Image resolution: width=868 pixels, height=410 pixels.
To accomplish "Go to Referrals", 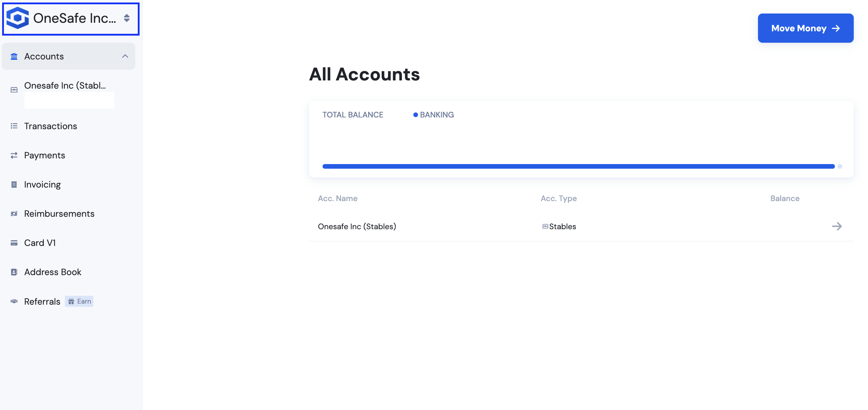I will tap(42, 301).
